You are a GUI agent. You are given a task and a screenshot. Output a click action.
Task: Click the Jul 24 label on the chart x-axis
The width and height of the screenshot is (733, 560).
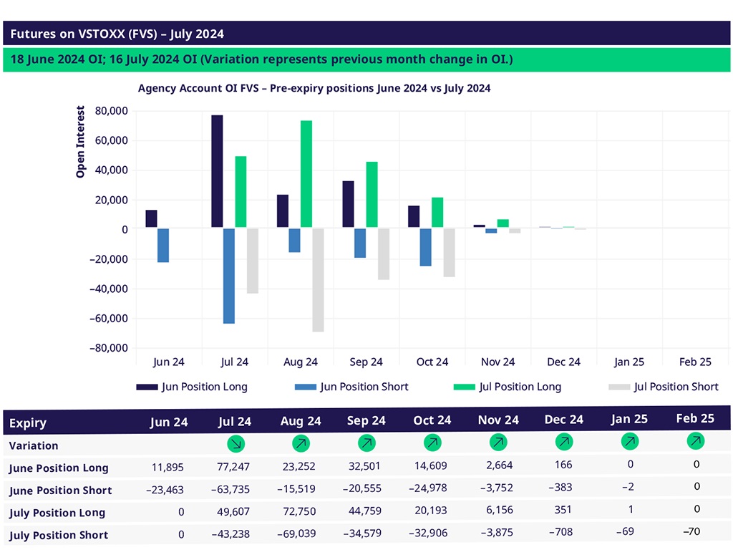pos(234,362)
